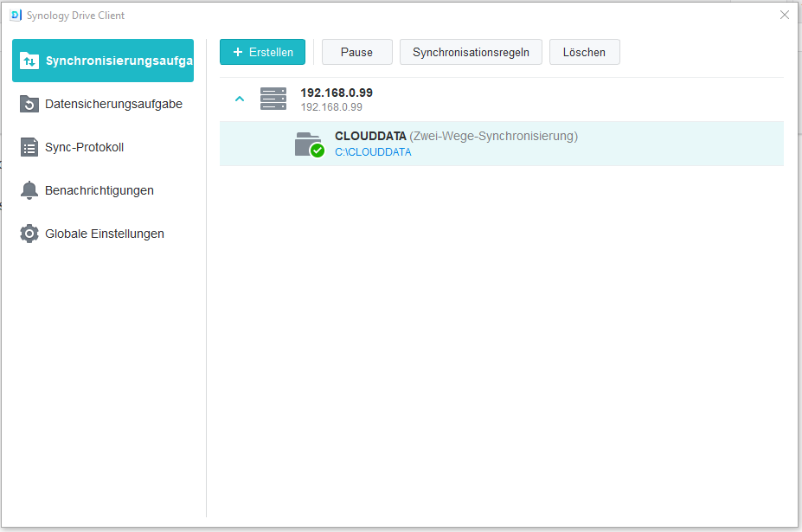Open the Benachrichtigungen section

pyautogui.click(x=103, y=190)
